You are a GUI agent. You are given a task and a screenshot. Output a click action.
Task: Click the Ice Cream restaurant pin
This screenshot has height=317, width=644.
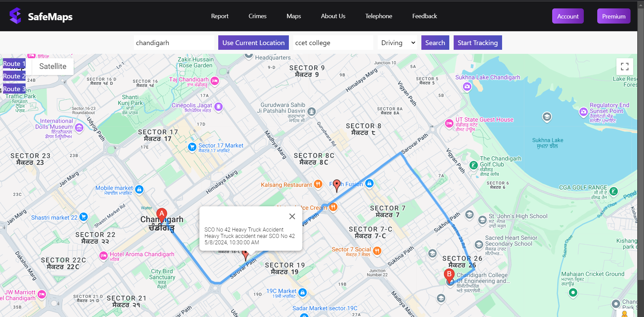click(x=333, y=207)
